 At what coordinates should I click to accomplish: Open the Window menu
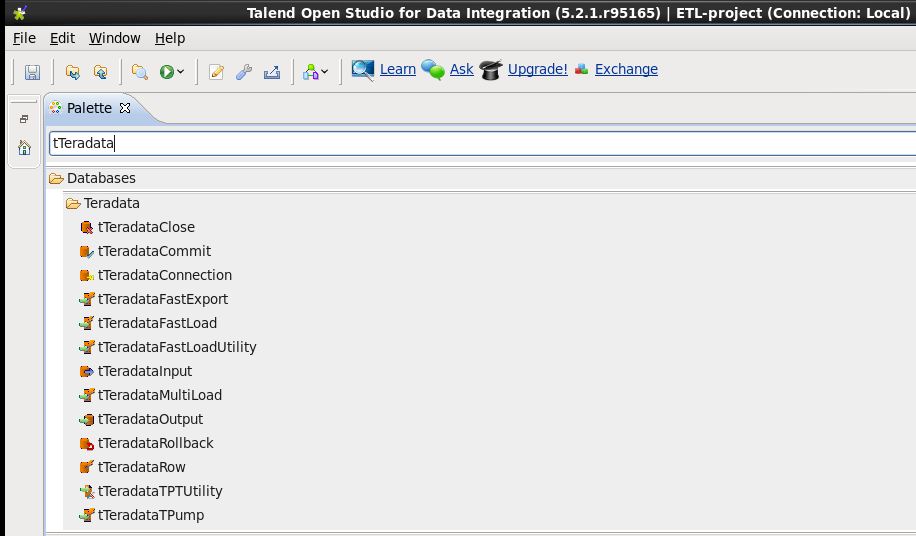(x=114, y=38)
